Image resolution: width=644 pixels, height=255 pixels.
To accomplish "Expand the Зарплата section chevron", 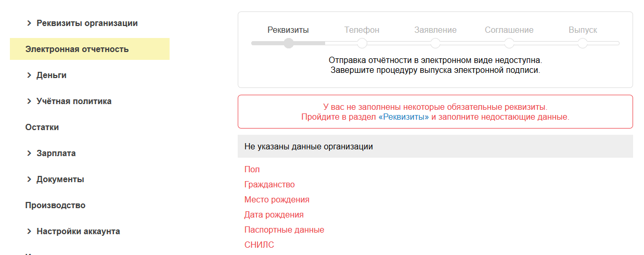I will (x=29, y=153).
